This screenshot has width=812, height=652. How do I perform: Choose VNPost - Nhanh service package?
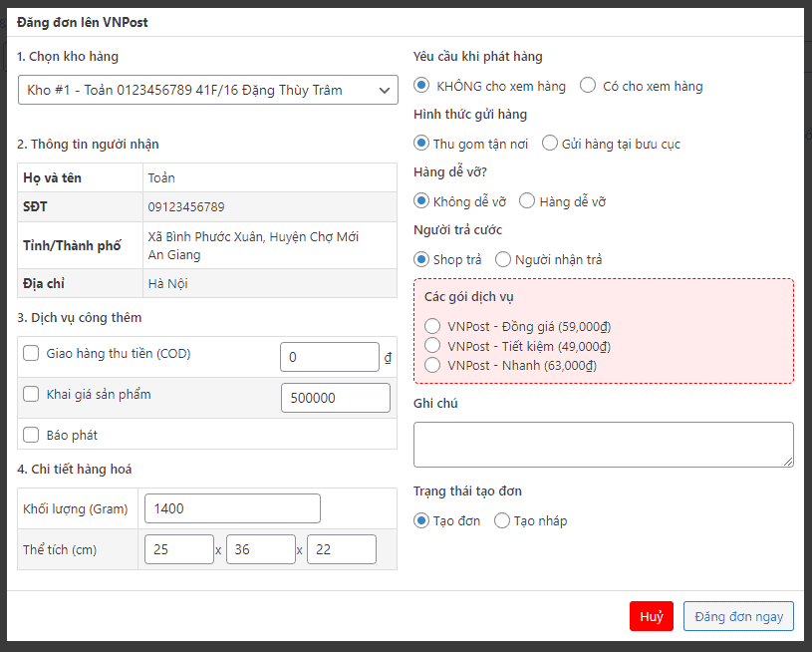pos(432,366)
